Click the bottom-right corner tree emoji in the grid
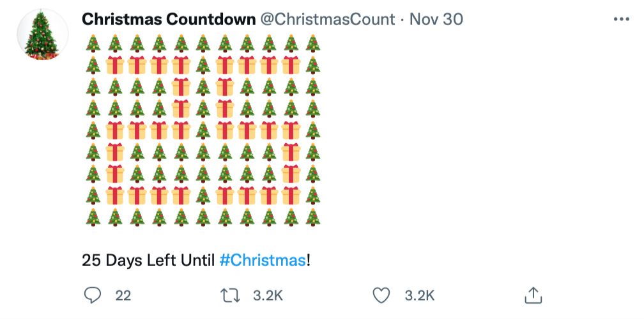This screenshot has width=644, height=319. pos(312,217)
